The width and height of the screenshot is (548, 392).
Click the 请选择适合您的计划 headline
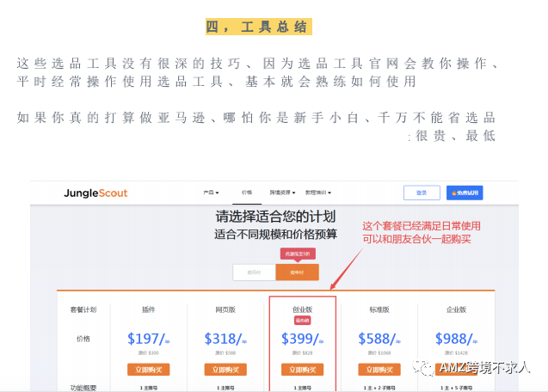point(275,217)
